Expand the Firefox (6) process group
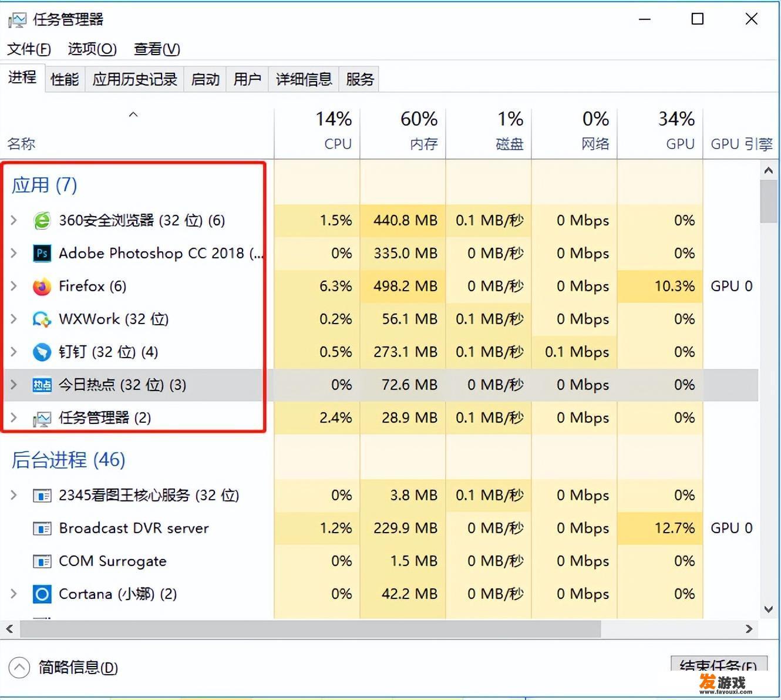This screenshot has width=781, height=700. 14,286
